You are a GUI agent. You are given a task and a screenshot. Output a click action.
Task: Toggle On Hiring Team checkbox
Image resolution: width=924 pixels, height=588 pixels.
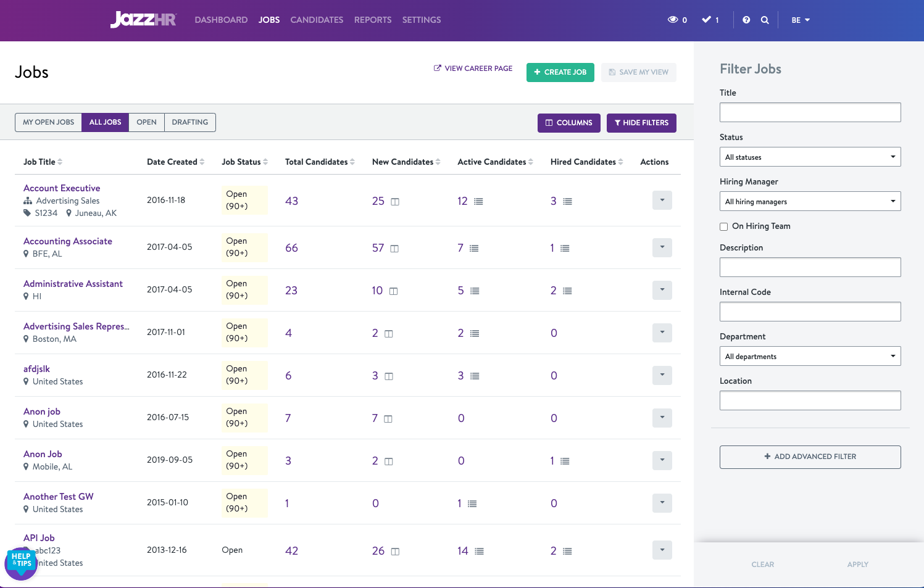click(724, 226)
